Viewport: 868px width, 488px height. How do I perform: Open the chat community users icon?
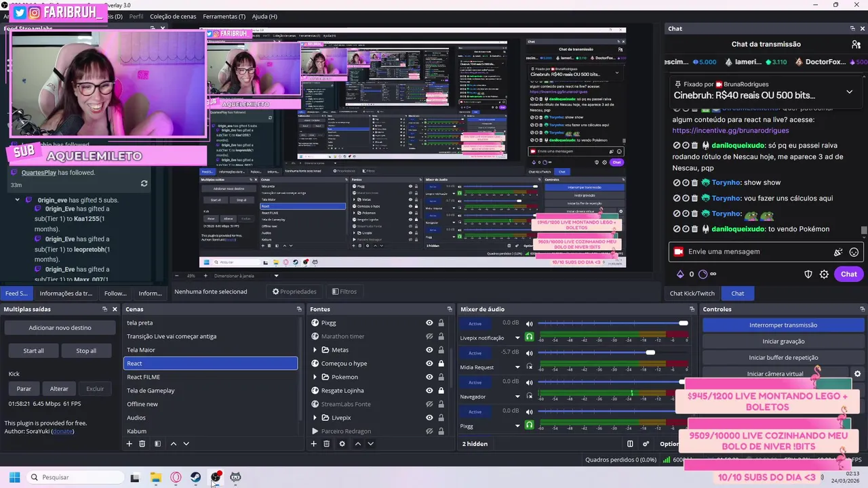pyautogui.click(x=856, y=44)
